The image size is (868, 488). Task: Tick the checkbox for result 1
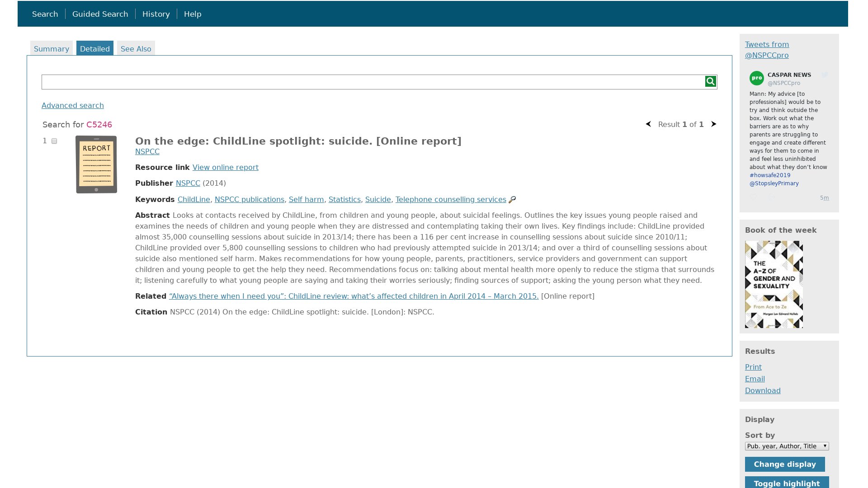[x=54, y=141]
